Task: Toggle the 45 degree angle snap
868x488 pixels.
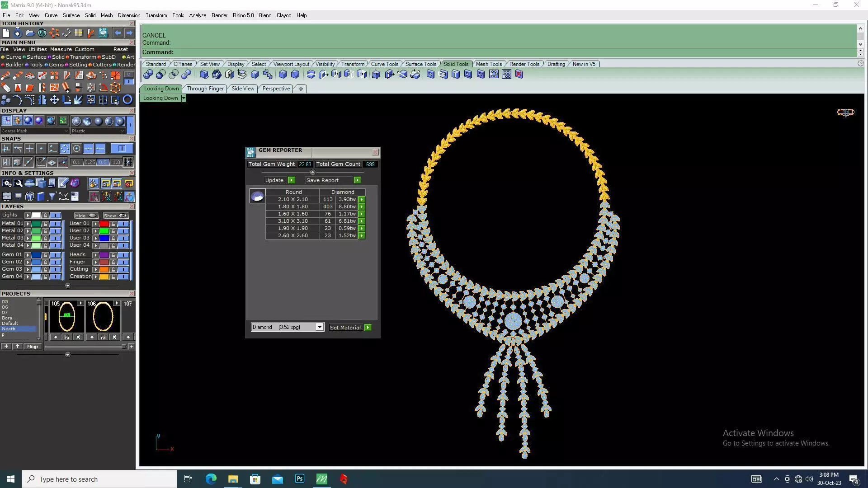Action: click(41, 162)
